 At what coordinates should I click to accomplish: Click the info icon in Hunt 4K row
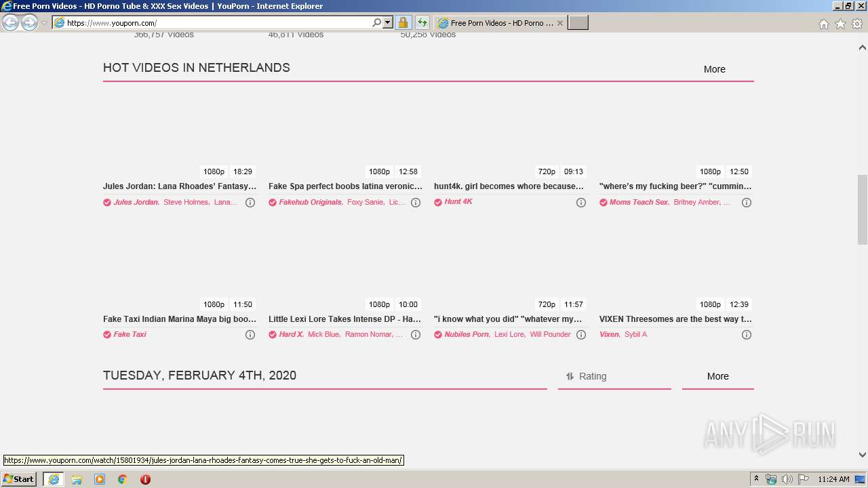click(581, 203)
